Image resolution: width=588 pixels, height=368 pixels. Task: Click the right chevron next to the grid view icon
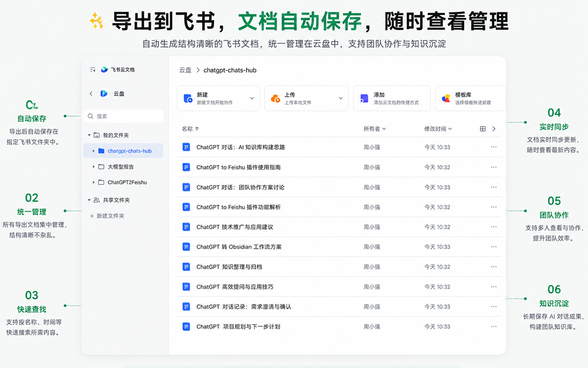494,129
